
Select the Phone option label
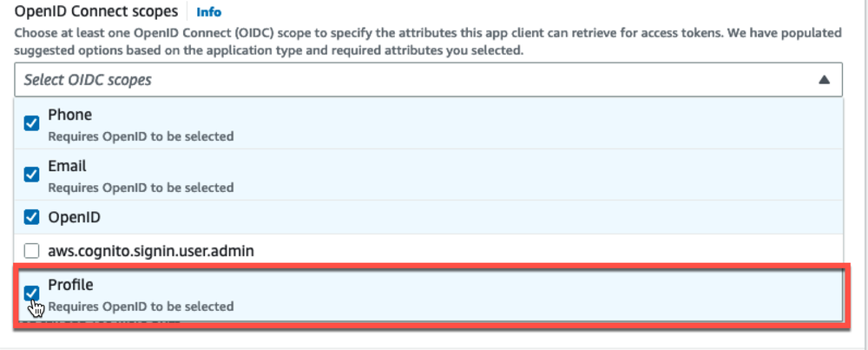tap(69, 115)
